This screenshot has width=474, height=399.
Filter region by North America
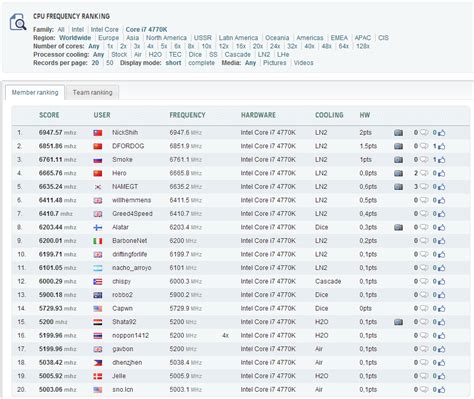[166, 38]
